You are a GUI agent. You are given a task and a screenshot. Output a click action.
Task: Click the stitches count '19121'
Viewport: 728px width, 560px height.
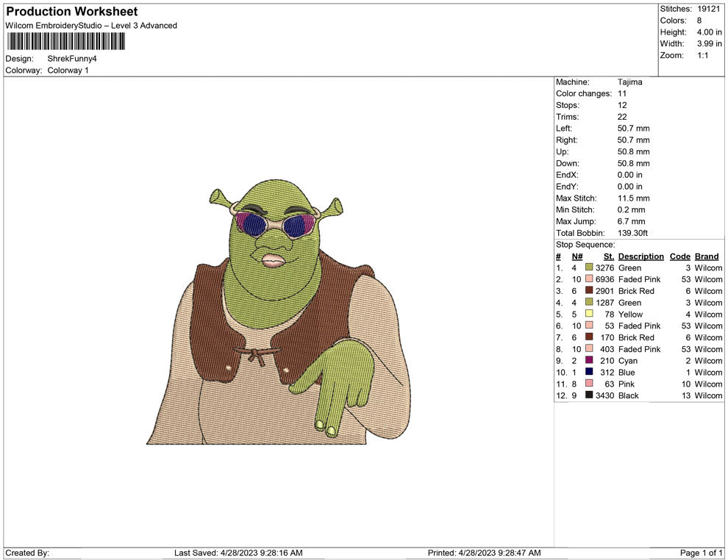coord(708,9)
